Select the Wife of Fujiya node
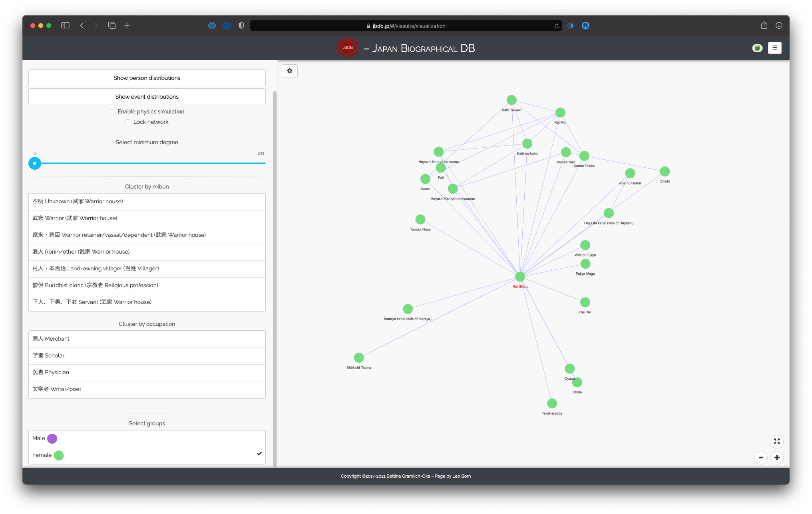The height and width of the screenshot is (514, 812). point(585,245)
